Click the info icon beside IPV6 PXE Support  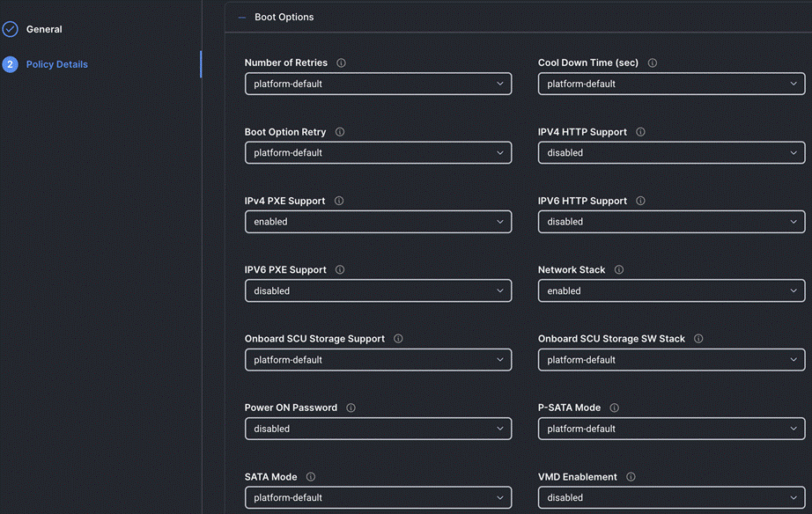[x=340, y=269]
